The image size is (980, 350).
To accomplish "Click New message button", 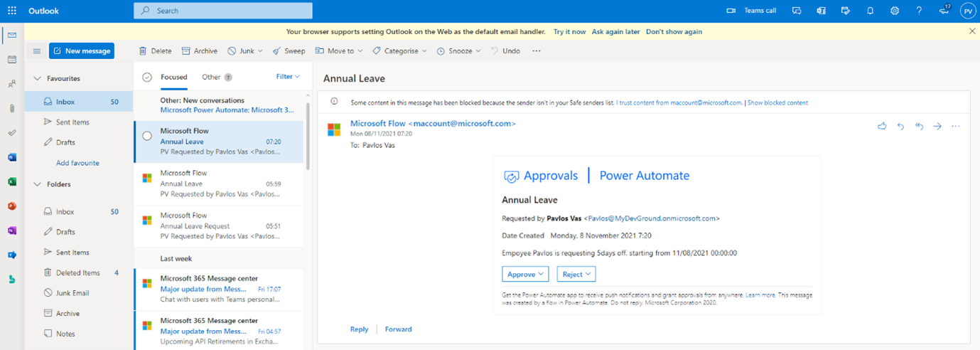I will [x=82, y=51].
